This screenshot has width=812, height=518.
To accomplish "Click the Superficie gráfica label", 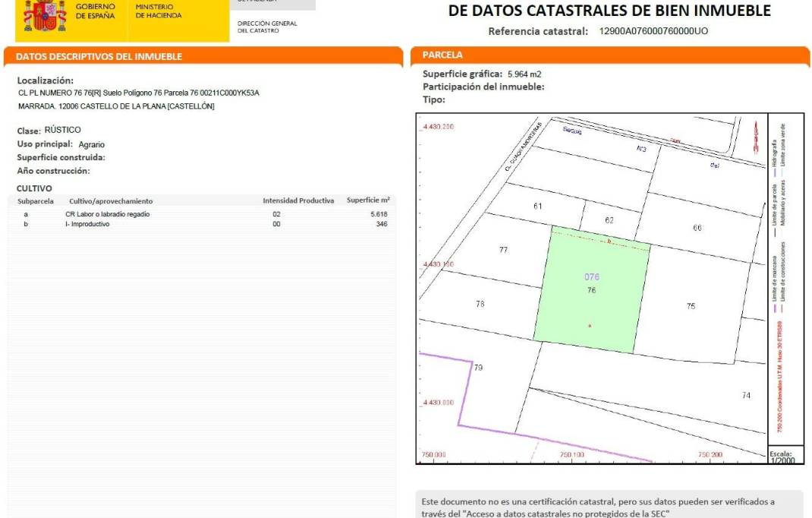I will coord(462,74).
